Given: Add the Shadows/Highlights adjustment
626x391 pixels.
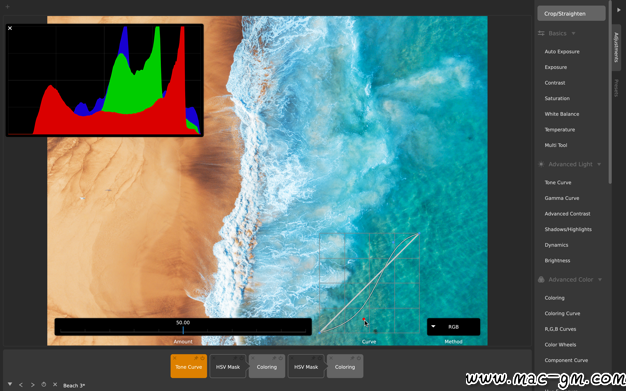Looking at the screenshot, I should [568, 229].
